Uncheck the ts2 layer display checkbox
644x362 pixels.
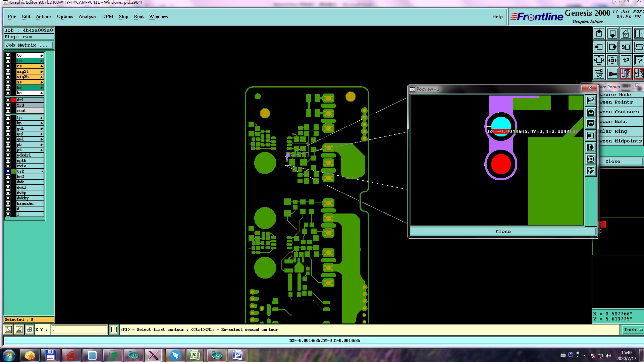click(x=8, y=171)
